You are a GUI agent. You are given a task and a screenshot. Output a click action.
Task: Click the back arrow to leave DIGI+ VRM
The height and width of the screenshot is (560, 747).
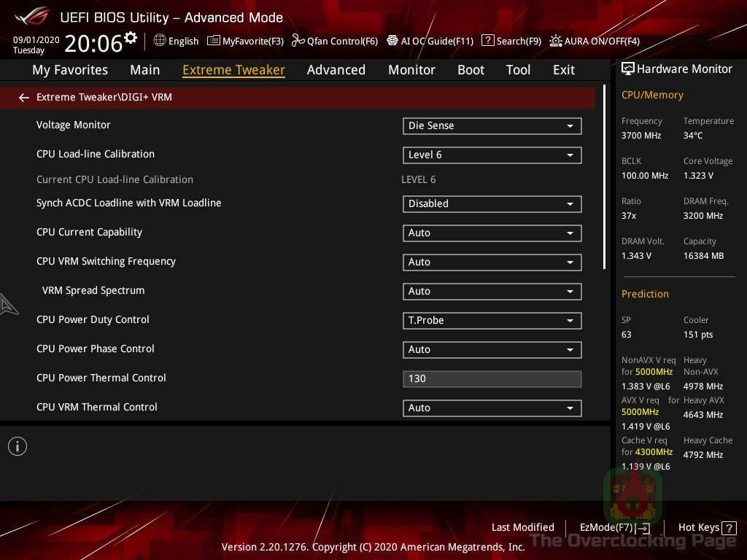tap(23, 97)
